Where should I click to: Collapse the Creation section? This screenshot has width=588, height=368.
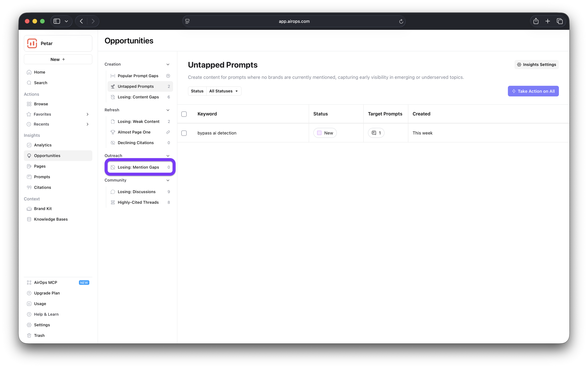point(168,64)
